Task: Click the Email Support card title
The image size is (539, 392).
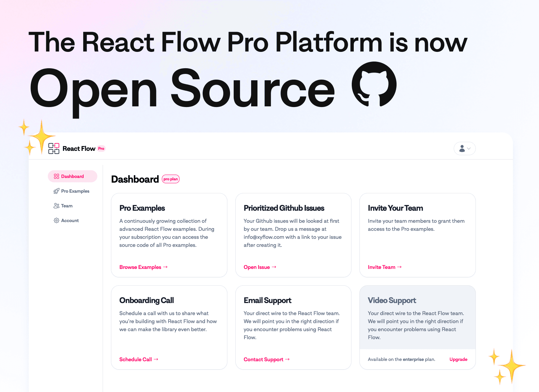Action: [267, 300]
